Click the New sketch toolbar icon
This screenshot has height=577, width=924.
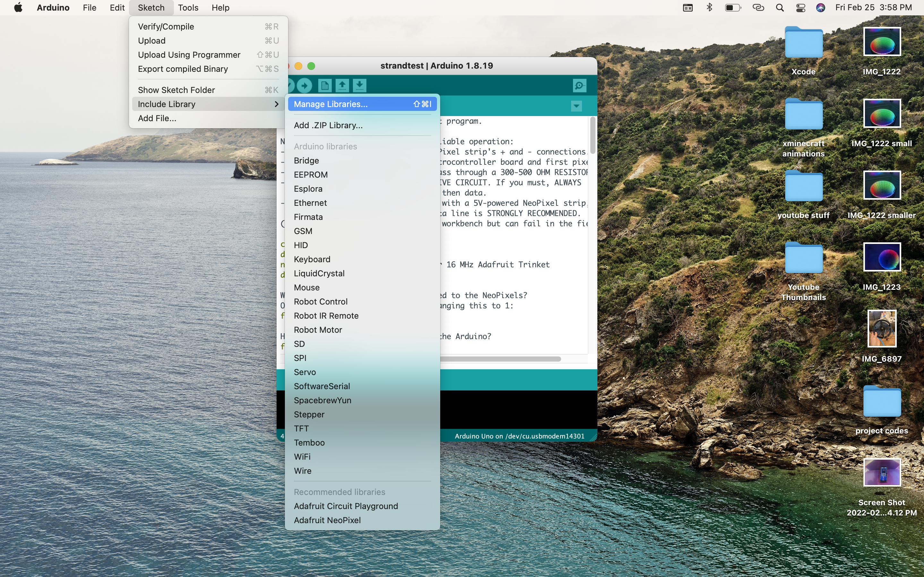(325, 86)
